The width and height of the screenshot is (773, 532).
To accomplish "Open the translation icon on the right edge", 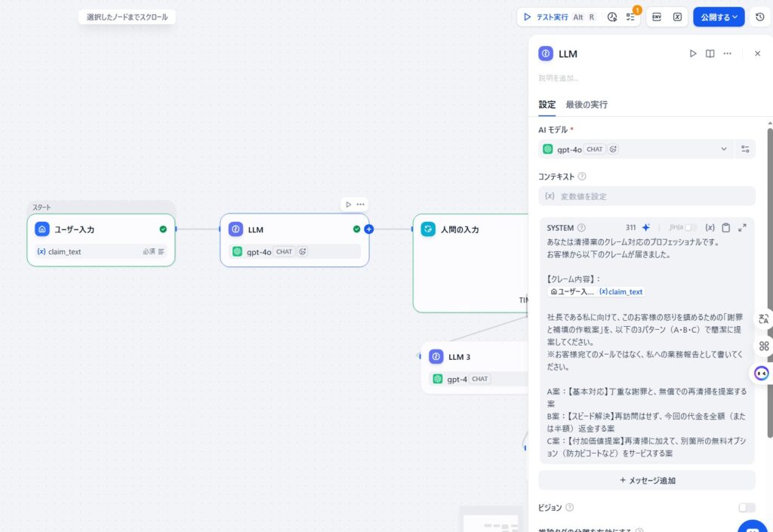I will tap(765, 320).
